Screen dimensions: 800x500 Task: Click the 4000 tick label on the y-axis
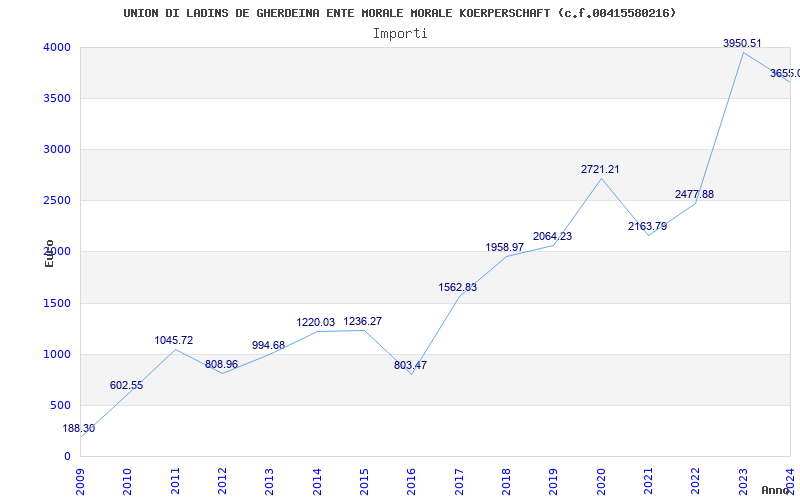tap(57, 47)
